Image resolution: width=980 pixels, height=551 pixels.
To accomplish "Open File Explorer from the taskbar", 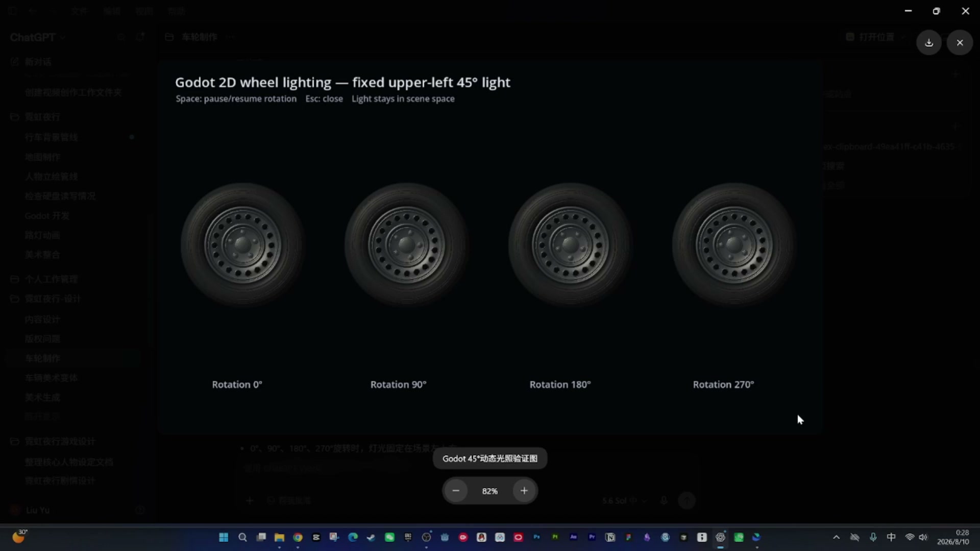I will pyautogui.click(x=279, y=537).
